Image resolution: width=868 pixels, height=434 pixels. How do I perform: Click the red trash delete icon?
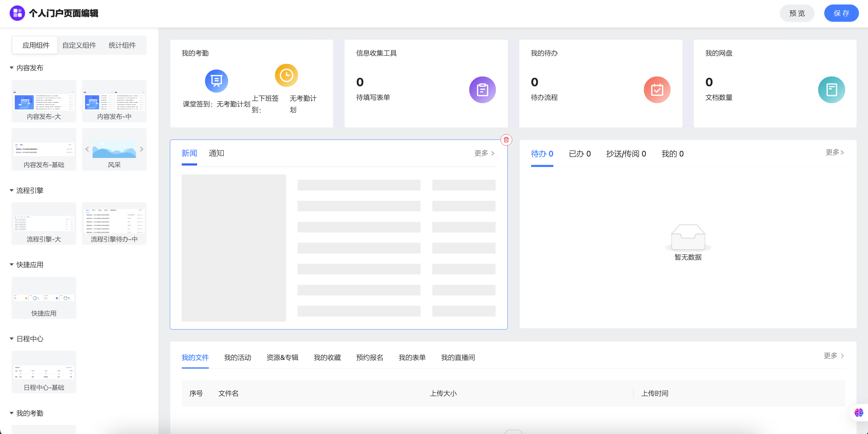click(x=506, y=140)
